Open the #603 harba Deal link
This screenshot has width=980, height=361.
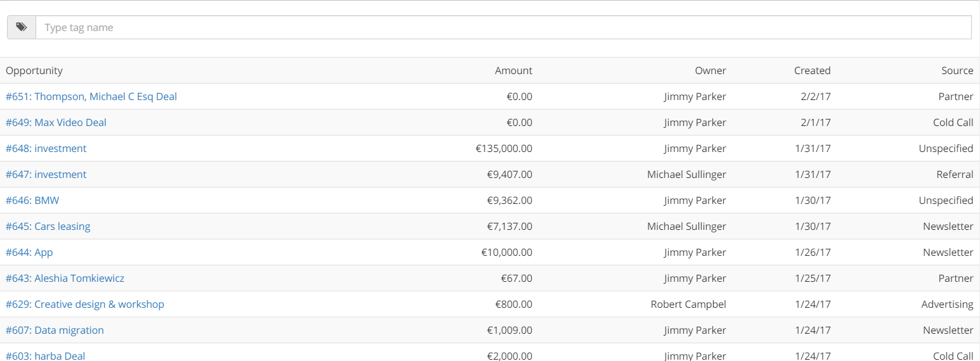click(x=46, y=355)
